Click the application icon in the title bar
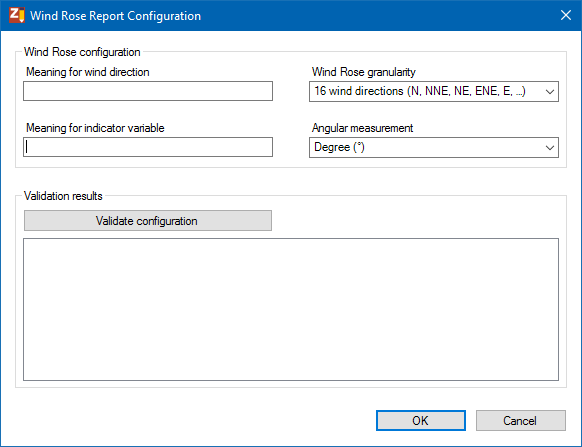Image resolution: width=582 pixels, height=447 pixels. (17, 15)
